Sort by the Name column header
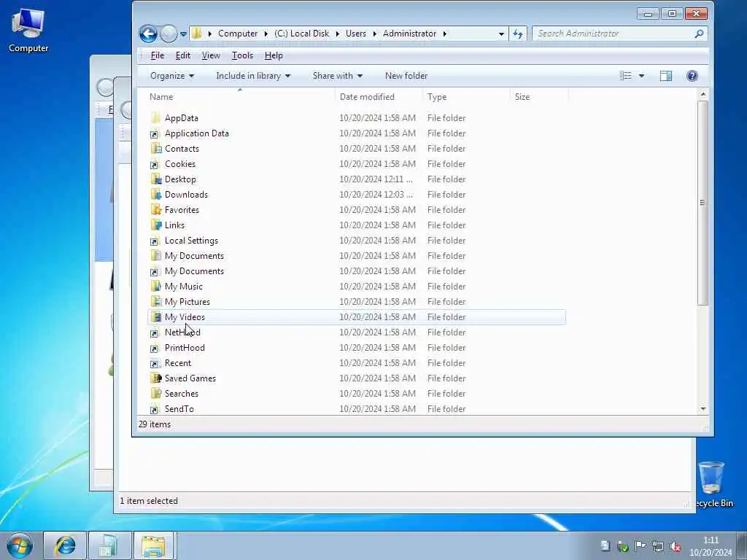This screenshot has height=560, width=747. [x=241, y=97]
